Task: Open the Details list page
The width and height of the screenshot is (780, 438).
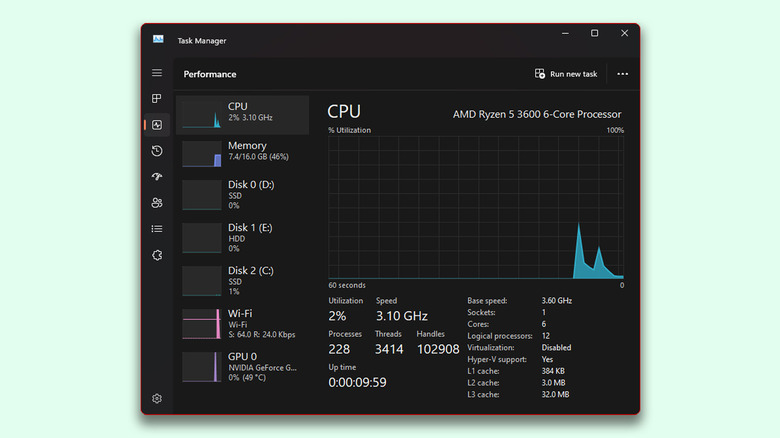Action: [157, 229]
